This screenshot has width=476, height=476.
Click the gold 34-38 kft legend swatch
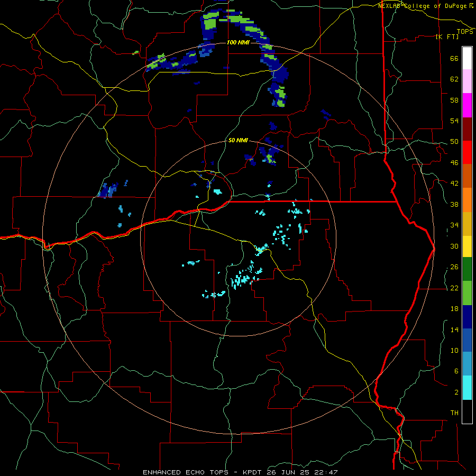(x=467, y=224)
